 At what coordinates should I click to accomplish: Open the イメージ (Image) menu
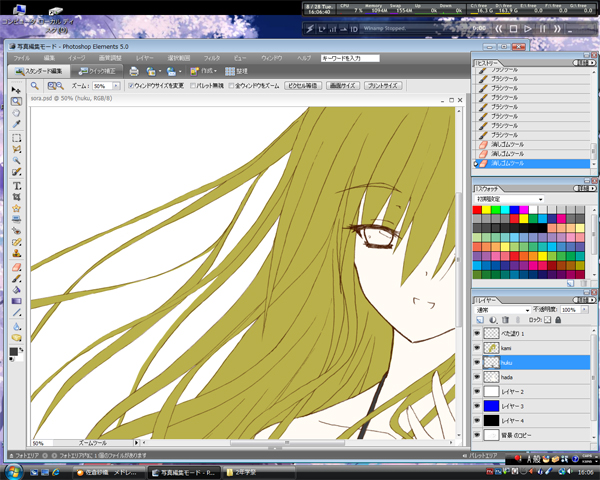77,58
